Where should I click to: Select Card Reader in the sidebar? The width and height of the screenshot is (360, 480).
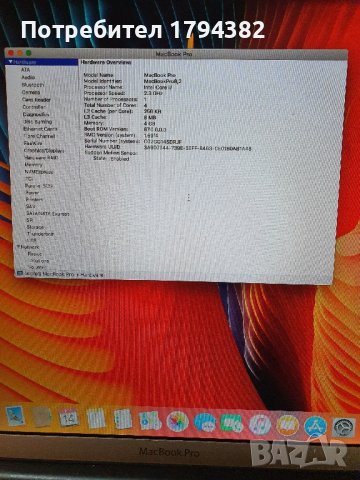[36, 100]
